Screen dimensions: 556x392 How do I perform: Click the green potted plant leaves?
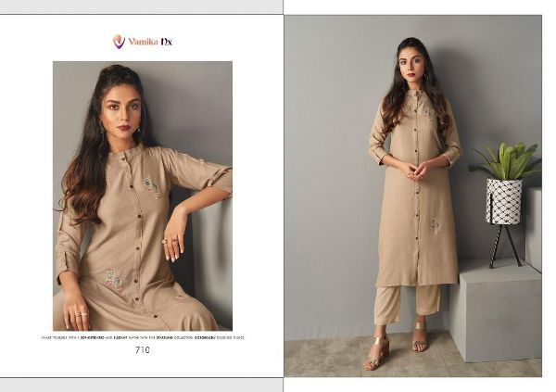pos(506,160)
